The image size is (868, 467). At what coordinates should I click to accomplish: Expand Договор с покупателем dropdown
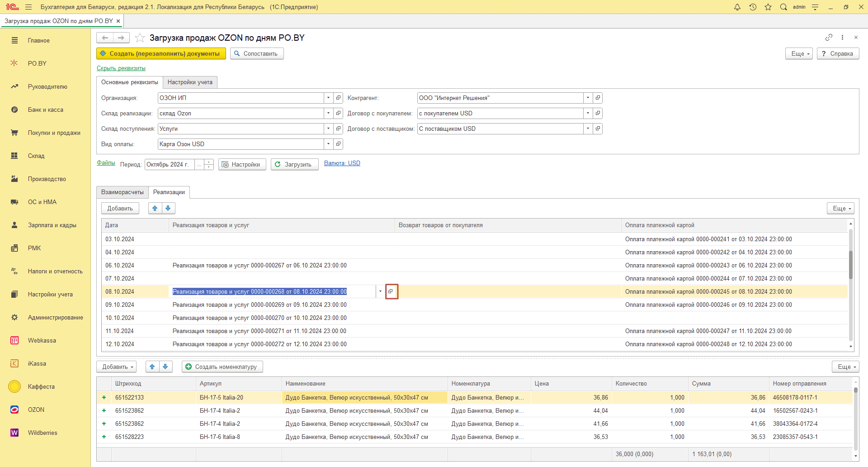[588, 113]
